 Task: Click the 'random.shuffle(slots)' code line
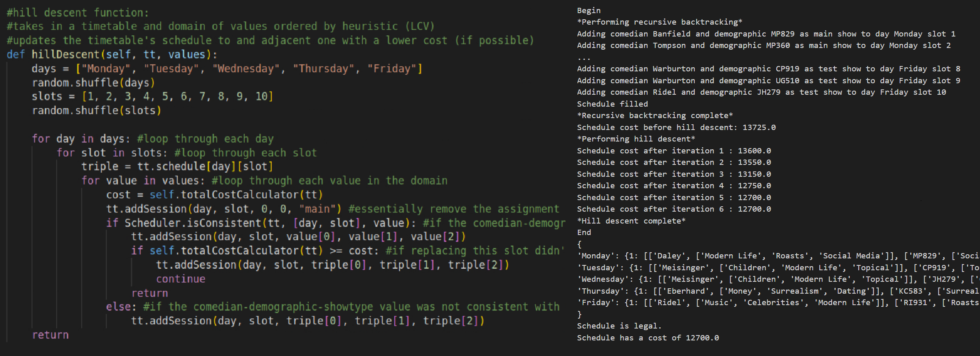pos(96,111)
